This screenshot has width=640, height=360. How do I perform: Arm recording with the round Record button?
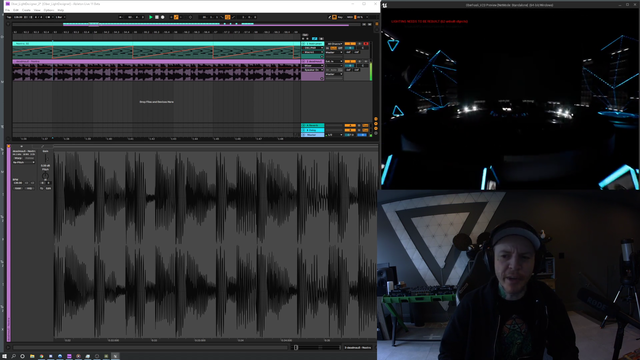pyautogui.click(x=162, y=17)
